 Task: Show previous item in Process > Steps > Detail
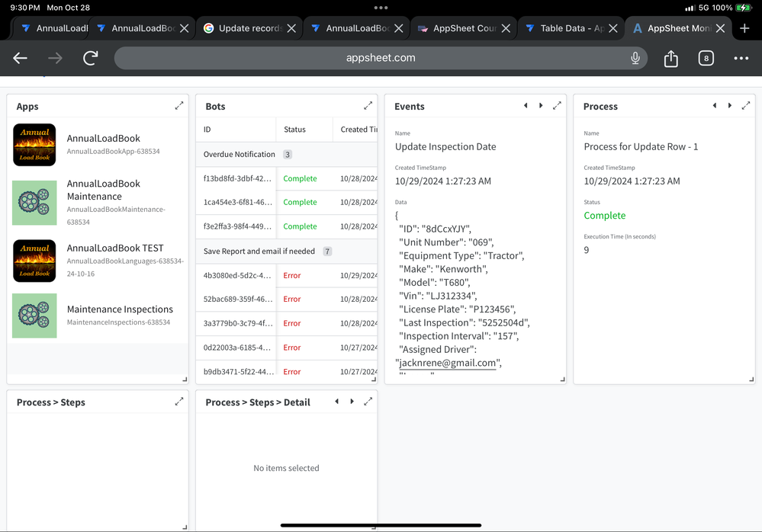336,402
